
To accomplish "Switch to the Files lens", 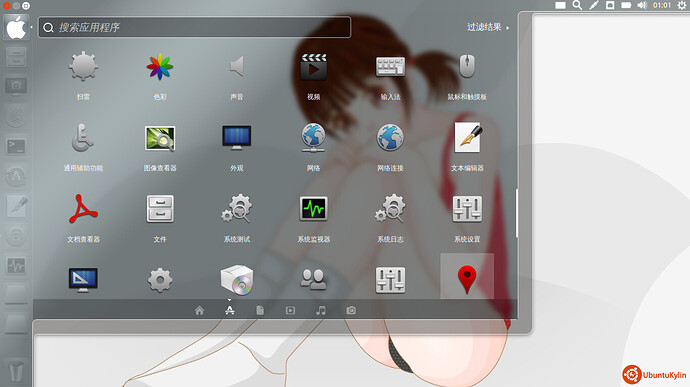I will coord(260,310).
